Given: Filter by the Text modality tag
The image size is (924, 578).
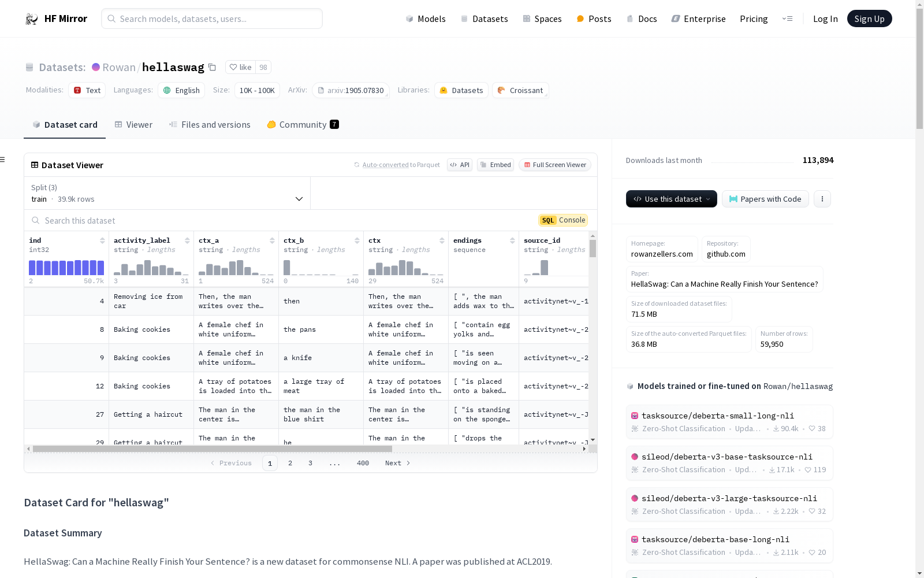Looking at the screenshot, I should pyautogui.click(x=87, y=90).
